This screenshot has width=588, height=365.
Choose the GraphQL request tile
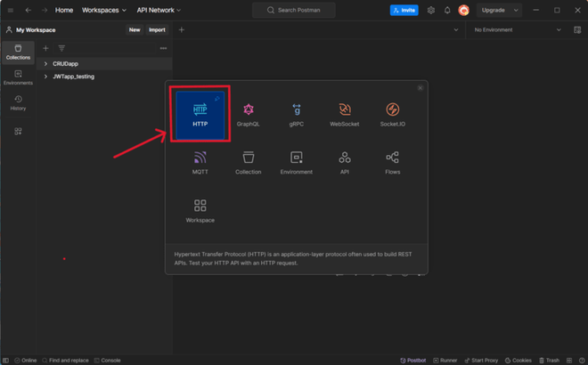click(248, 115)
